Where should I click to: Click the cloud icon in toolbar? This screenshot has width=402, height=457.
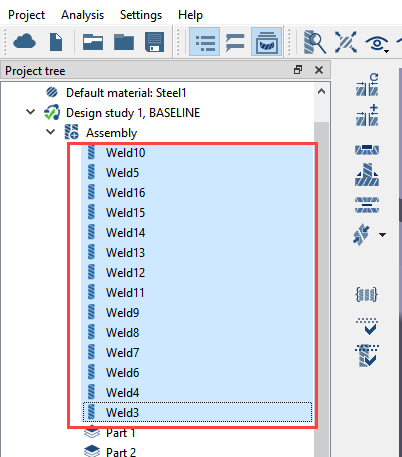pos(24,42)
